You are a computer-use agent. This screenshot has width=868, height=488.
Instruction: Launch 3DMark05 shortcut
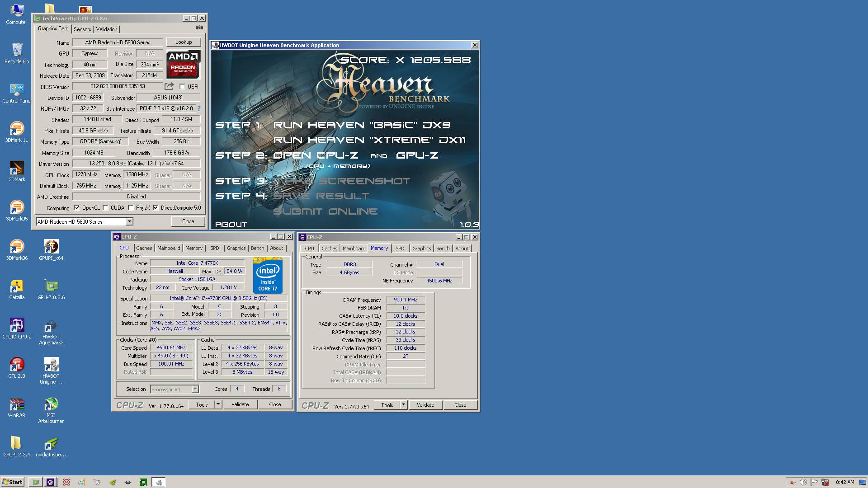(17, 211)
